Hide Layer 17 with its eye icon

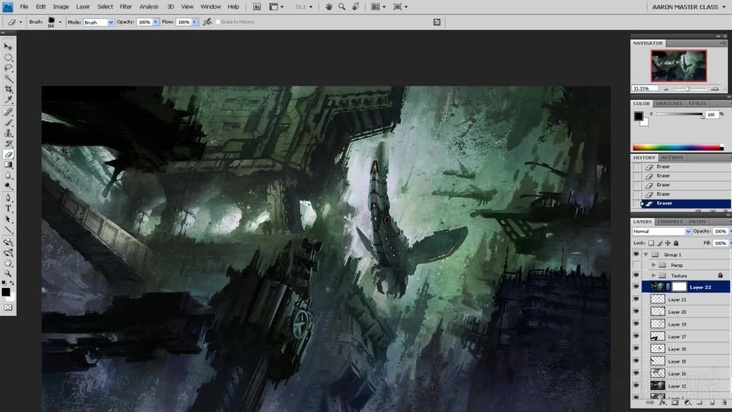[636, 336]
